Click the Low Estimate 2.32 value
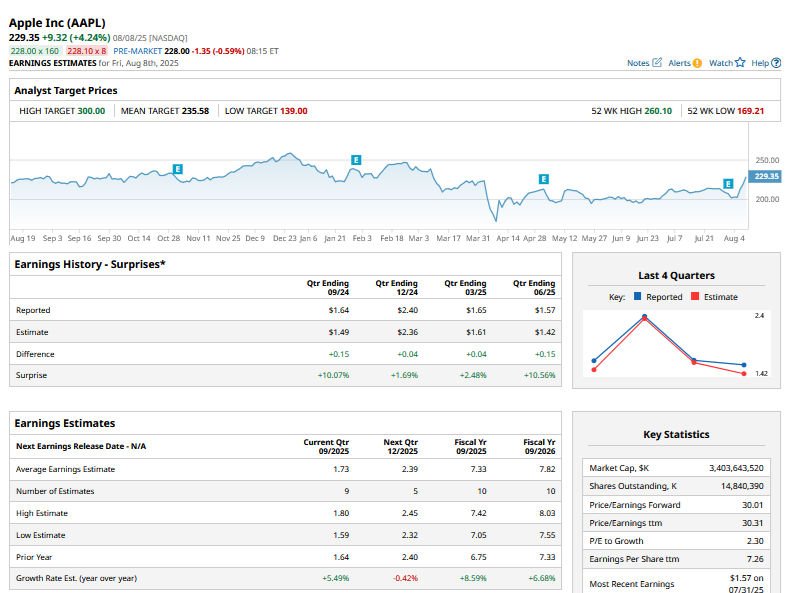This screenshot has width=794, height=593. [x=410, y=535]
